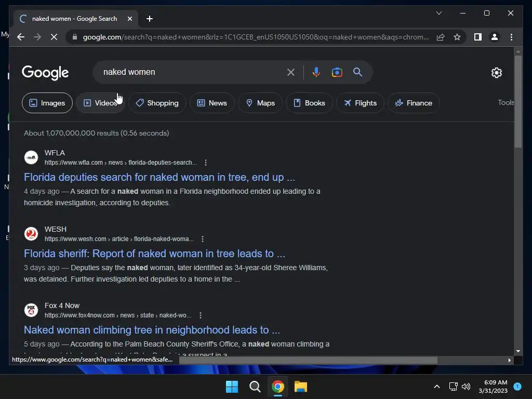Open the Florida sheriff report headline
The image size is (532, 399).
[x=154, y=254]
